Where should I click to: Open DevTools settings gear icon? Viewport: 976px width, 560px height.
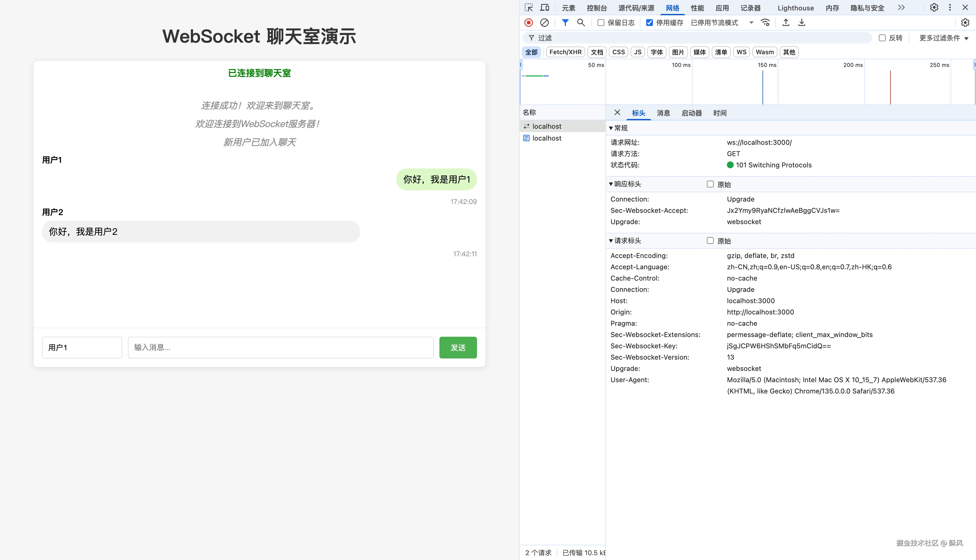point(934,8)
